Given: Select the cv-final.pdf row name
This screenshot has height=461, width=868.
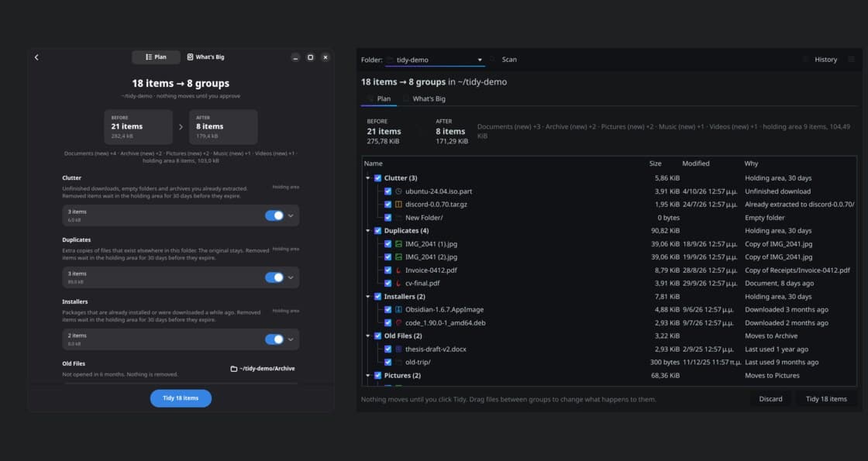Looking at the screenshot, I should tap(422, 284).
